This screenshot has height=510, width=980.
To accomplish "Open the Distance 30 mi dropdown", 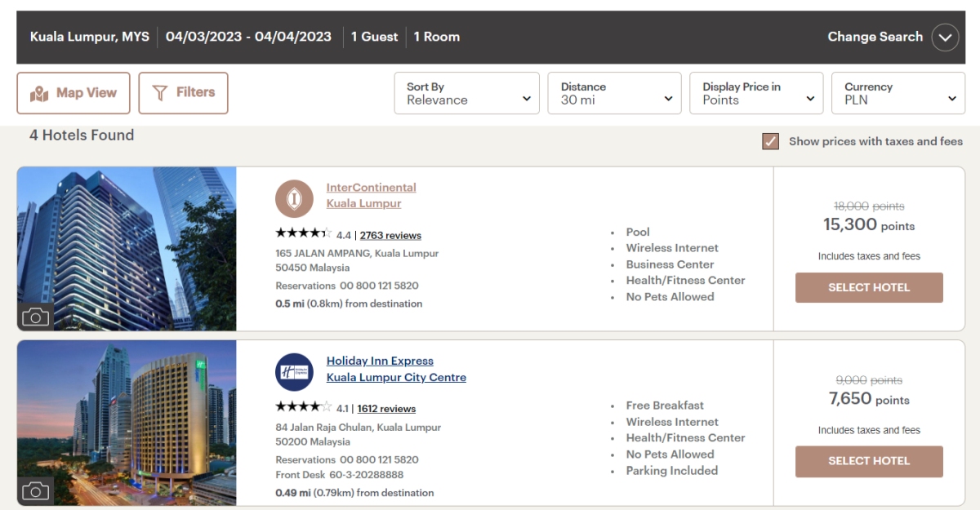I will [x=615, y=93].
